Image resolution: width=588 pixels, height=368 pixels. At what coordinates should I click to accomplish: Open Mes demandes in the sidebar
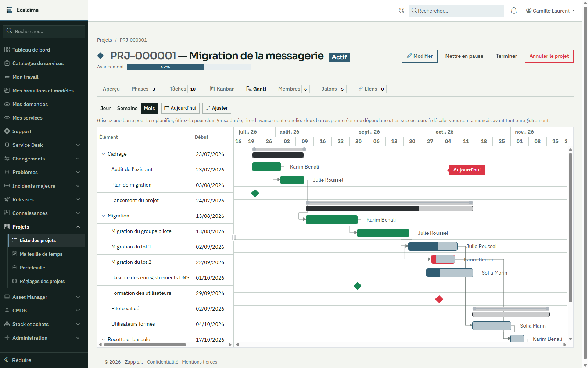click(x=44, y=104)
